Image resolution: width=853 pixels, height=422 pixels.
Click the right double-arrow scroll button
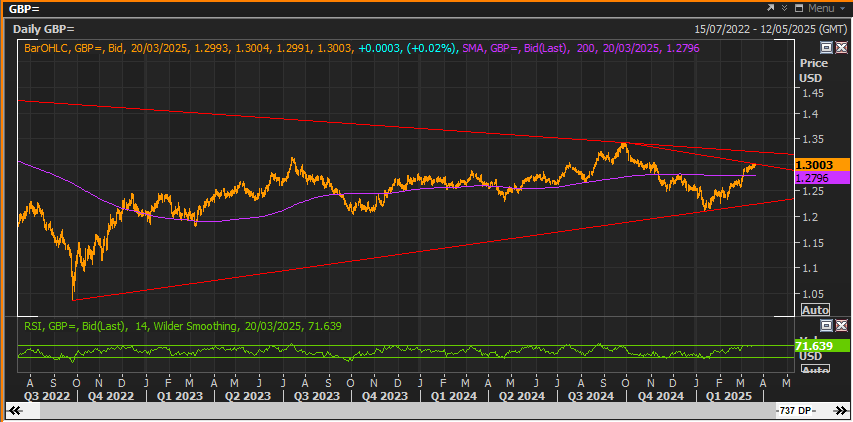coord(840,410)
